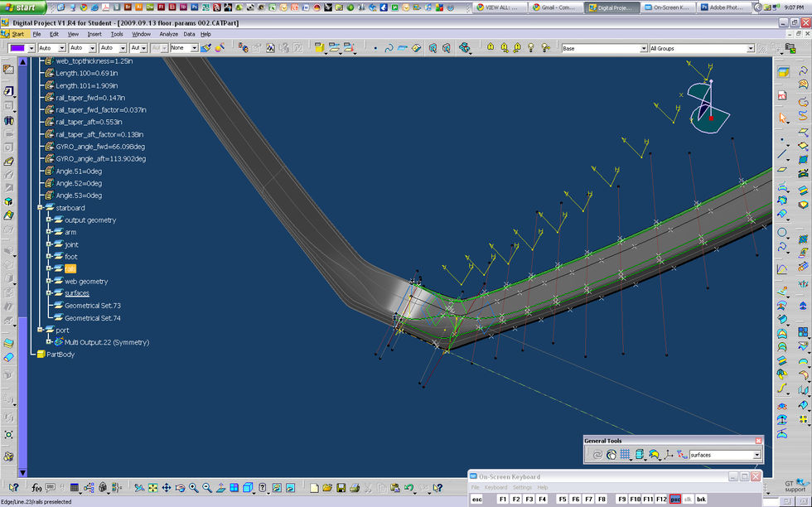Click the New document icon
This screenshot has width=812, height=507.
point(314,488)
